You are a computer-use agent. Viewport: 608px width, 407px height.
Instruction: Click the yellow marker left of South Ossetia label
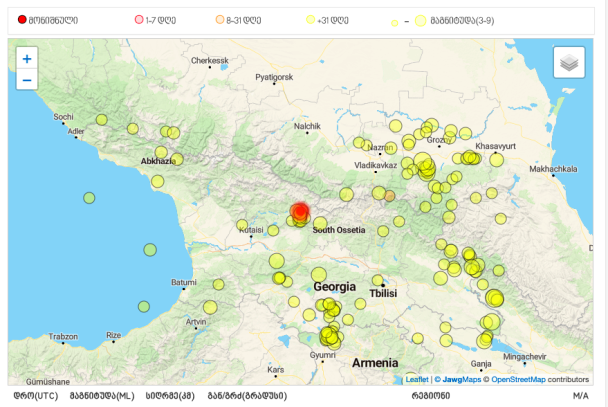[320, 224]
